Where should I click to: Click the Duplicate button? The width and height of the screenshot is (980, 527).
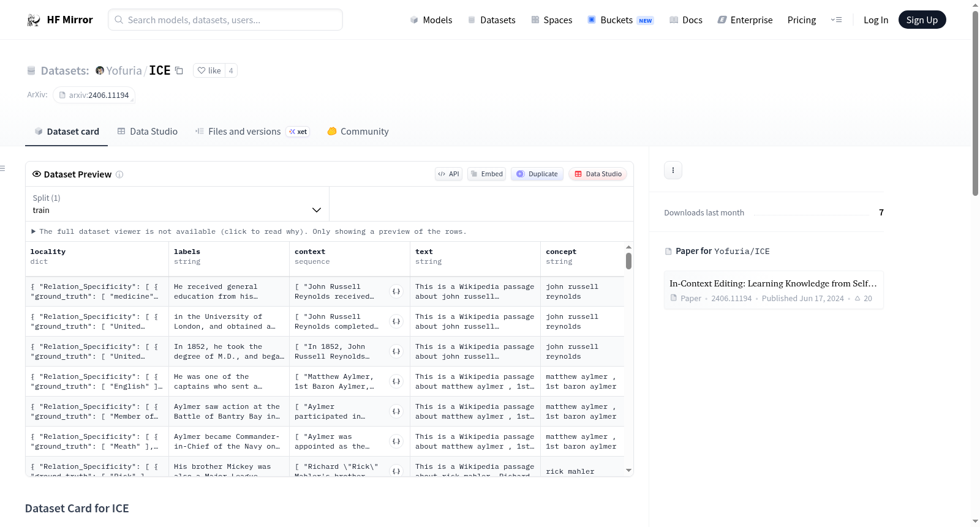pos(537,174)
